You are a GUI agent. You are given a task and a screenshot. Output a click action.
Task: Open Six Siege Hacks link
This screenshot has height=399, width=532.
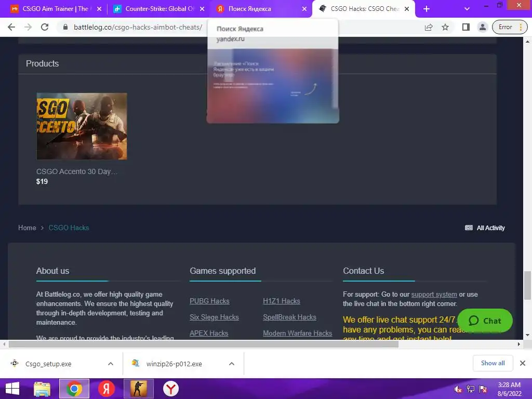tap(214, 317)
